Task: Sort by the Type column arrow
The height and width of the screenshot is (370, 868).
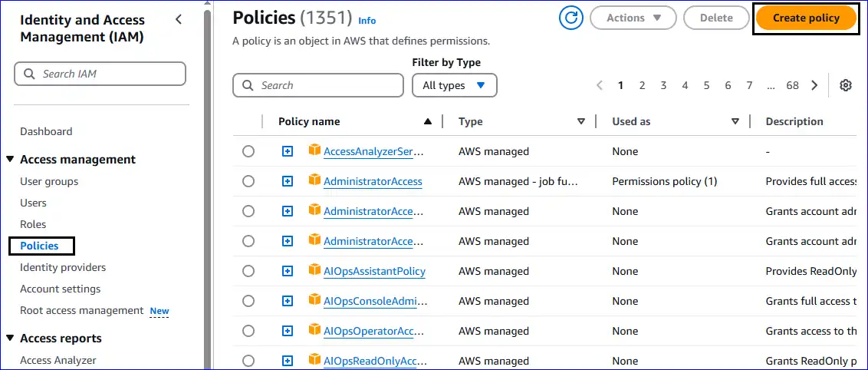Action: pyautogui.click(x=580, y=121)
